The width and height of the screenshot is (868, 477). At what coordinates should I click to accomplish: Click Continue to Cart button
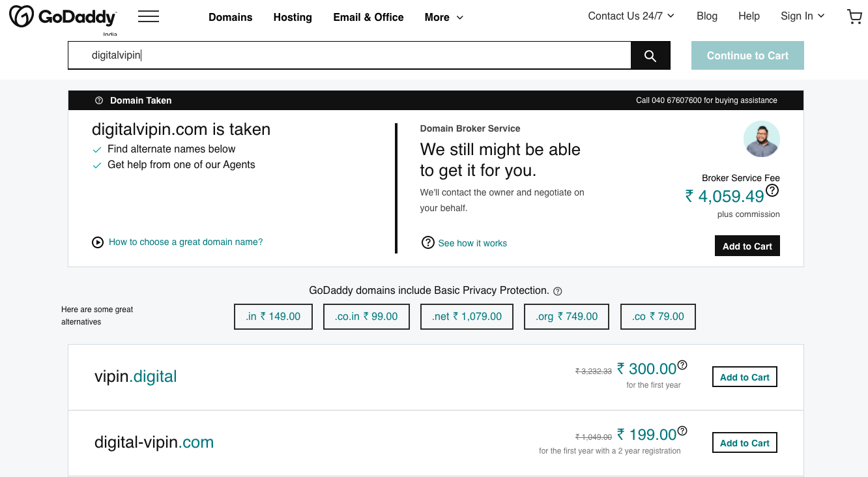tap(747, 55)
